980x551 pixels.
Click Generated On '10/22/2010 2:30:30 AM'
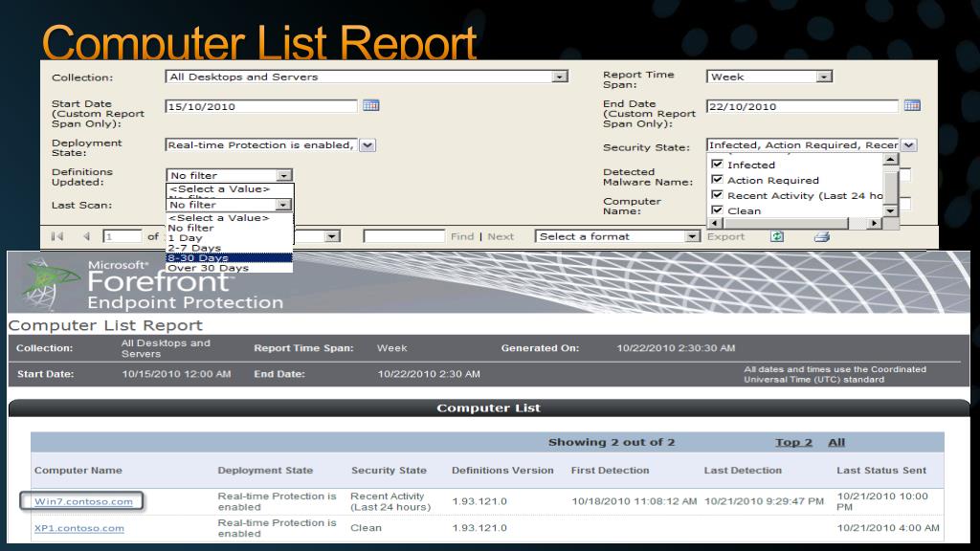pos(676,348)
